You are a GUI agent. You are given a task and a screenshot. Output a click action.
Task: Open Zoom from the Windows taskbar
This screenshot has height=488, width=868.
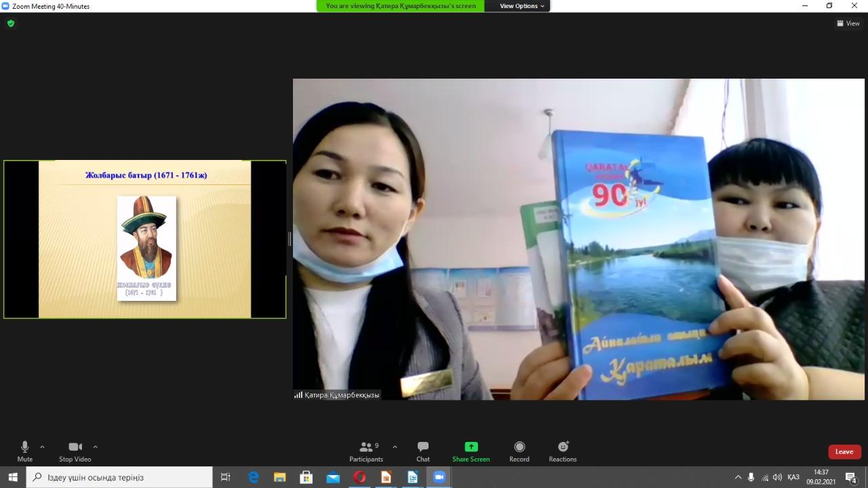[x=439, y=477]
